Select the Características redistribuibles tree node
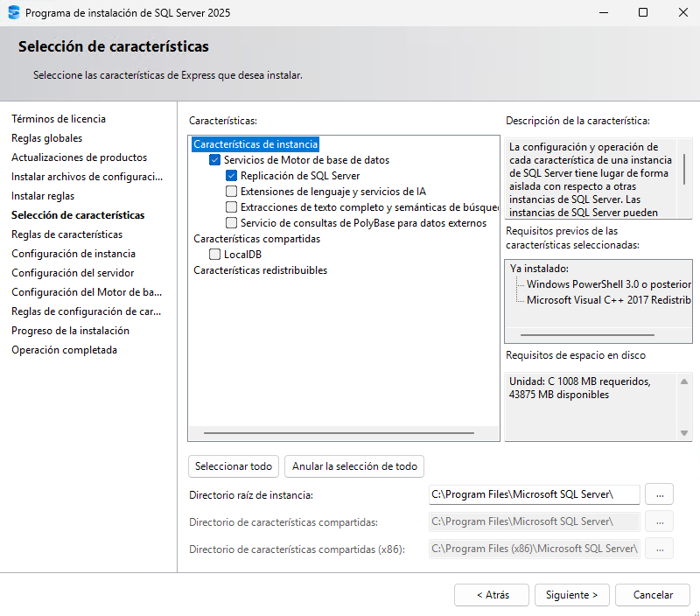This screenshot has height=616, width=700. (260, 270)
